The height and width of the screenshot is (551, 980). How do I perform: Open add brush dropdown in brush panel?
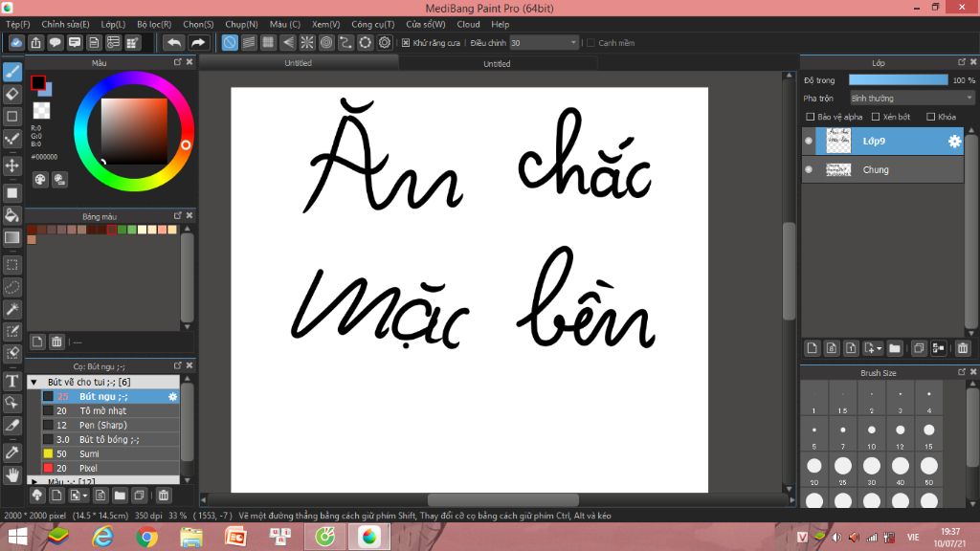coord(84,496)
